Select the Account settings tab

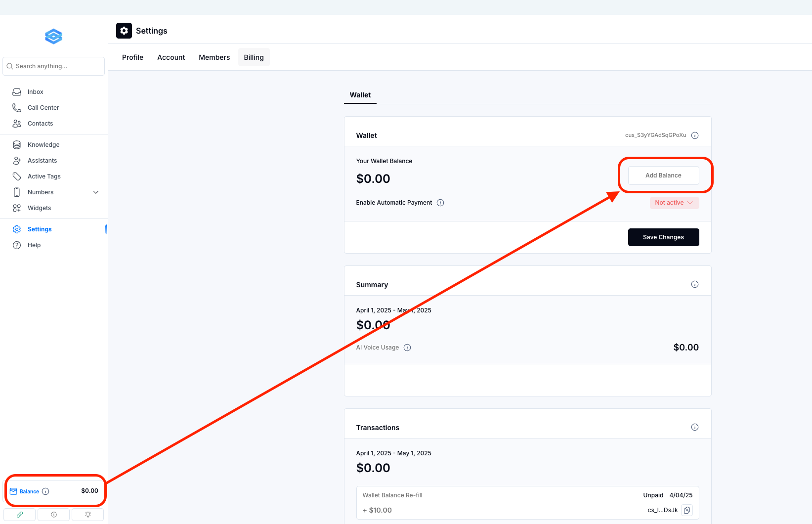click(171, 57)
